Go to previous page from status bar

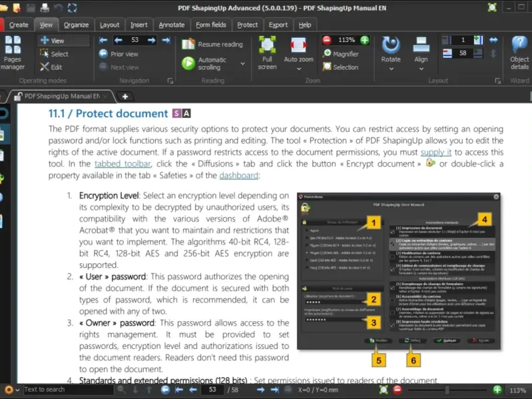[193, 390]
